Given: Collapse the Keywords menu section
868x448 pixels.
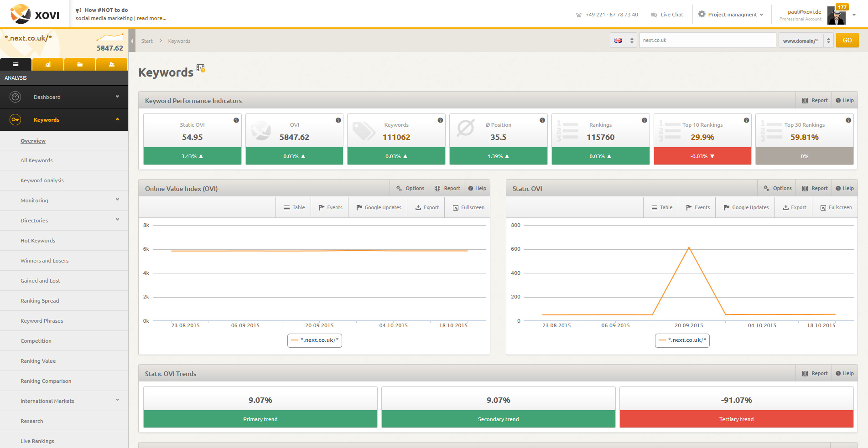Looking at the screenshot, I should tap(117, 119).
